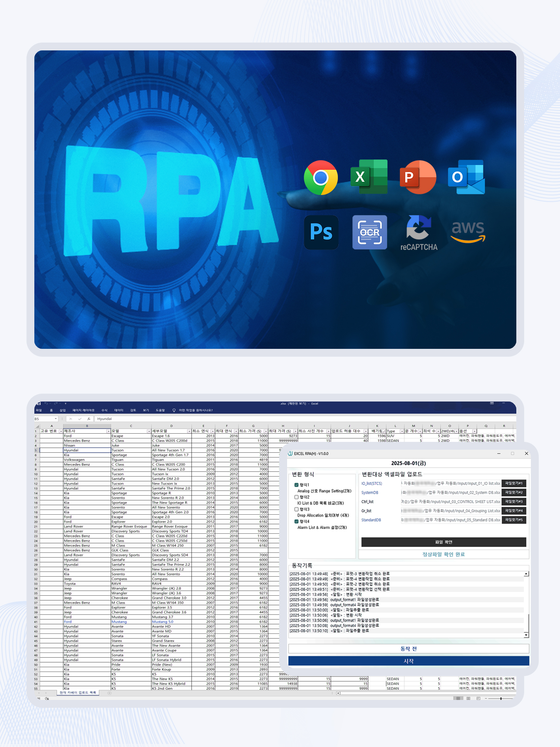Open the 세부모델 column filter dropdown
Screen dimensions: 560x747
tap(189, 431)
